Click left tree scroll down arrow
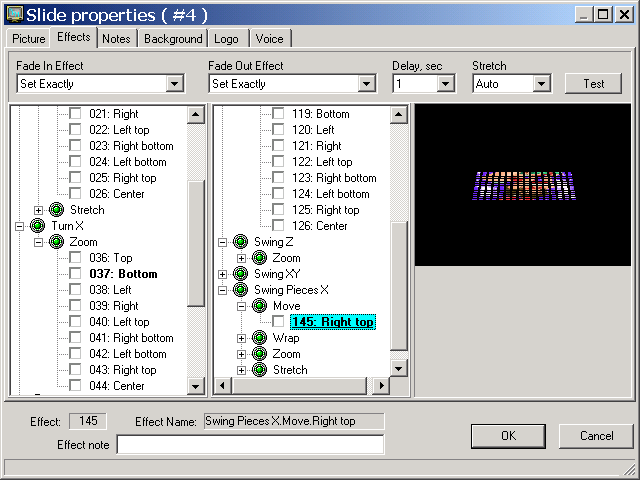Image resolution: width=640 pixels, height=480 pixels. point(196,386)
